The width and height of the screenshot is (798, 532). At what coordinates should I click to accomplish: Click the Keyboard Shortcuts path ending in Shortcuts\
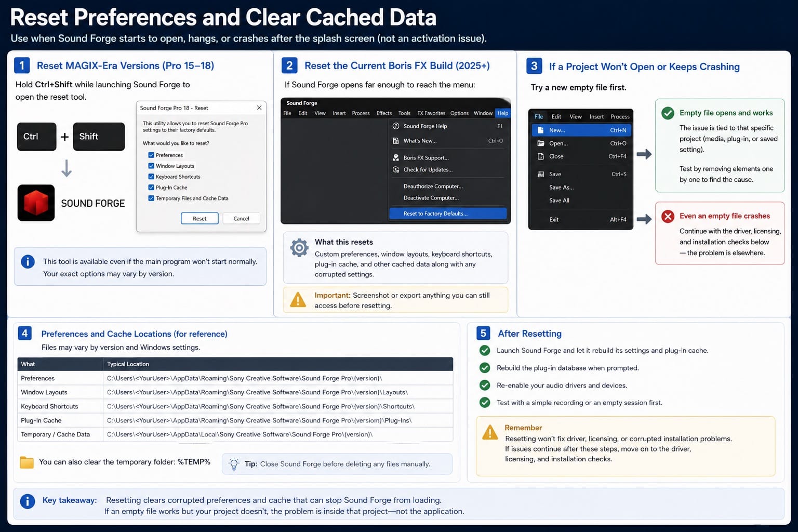click(261, 406)
